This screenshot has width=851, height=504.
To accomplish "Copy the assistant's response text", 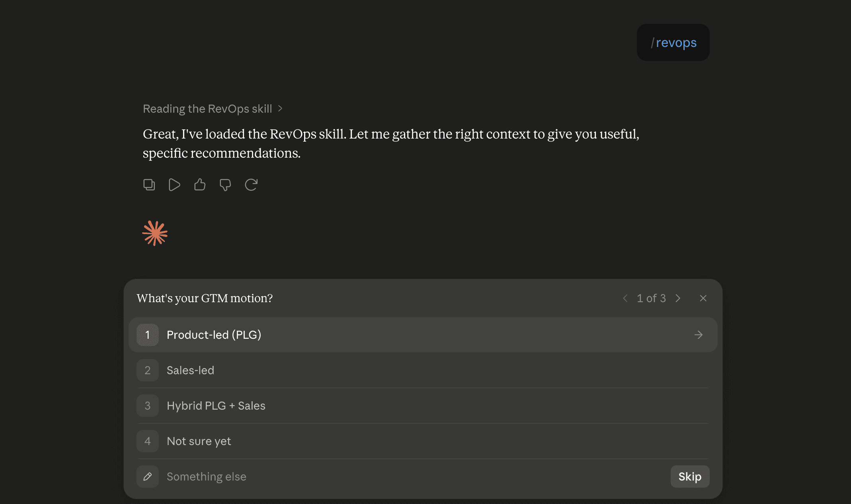I will point(149,185).
